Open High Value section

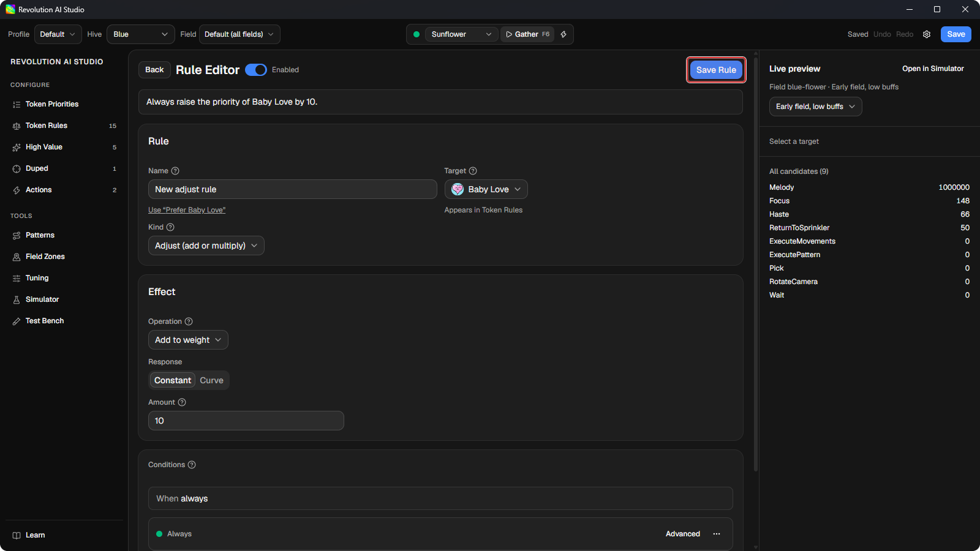tap(64, 147)
